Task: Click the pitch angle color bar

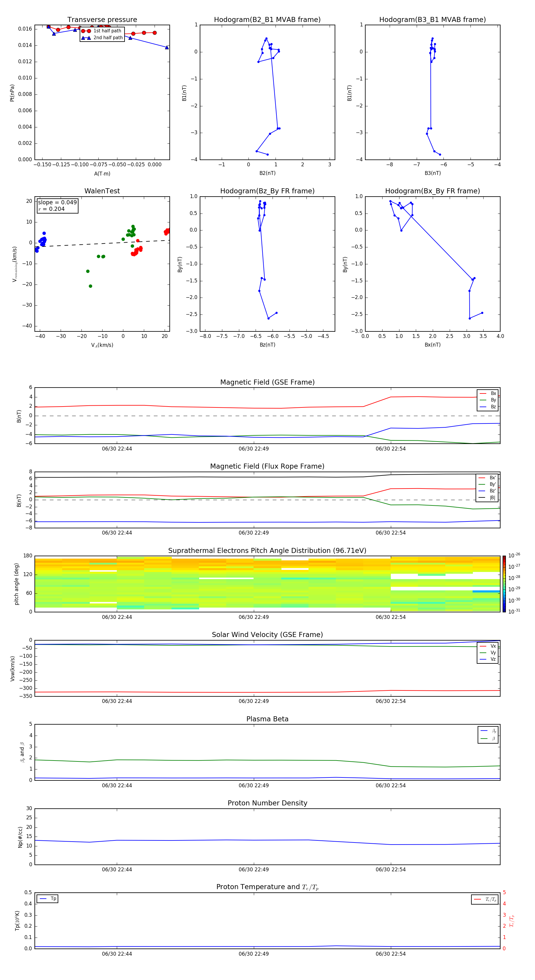Action: pyautogui.click(x=504, y=584)
